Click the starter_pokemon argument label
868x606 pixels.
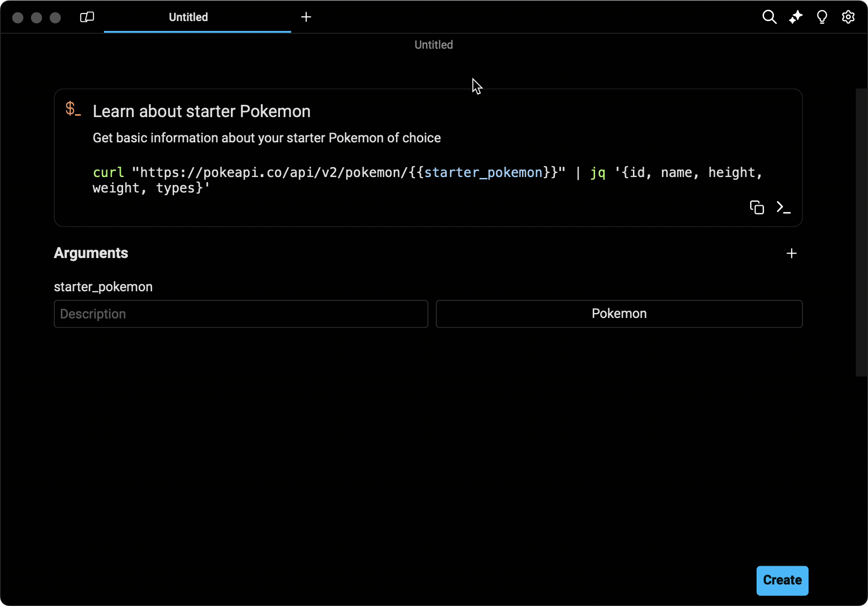click(x=103, y=287)
